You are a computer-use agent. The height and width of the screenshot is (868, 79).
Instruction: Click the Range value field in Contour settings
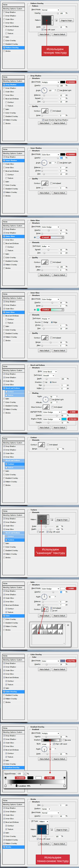[58, 449]
